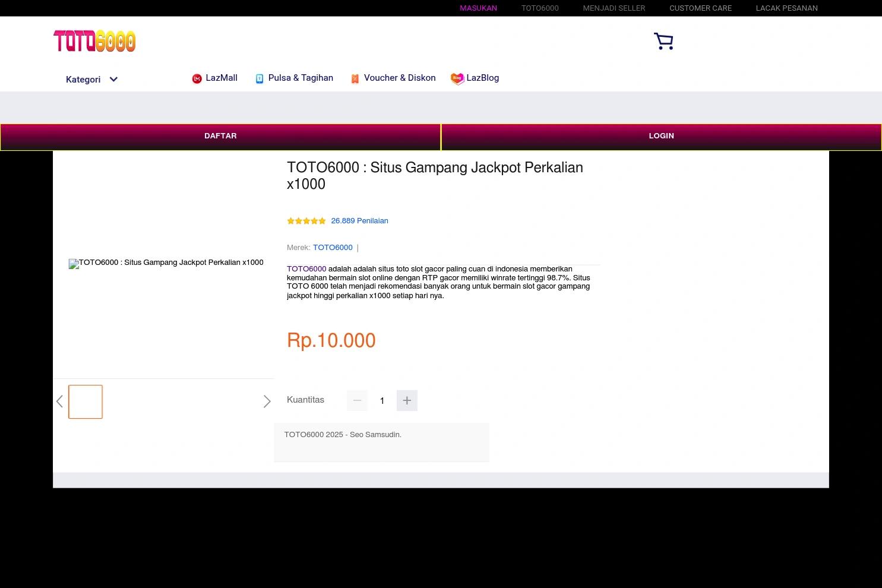Viewport: 882px width, 588px height.
Task: Decrease quantity with minus button
Action: 357,401
